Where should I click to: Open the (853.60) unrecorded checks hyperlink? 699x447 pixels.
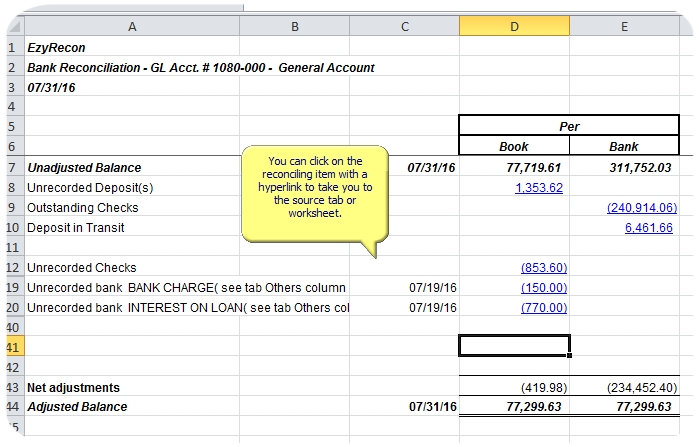tap(543, 267)
